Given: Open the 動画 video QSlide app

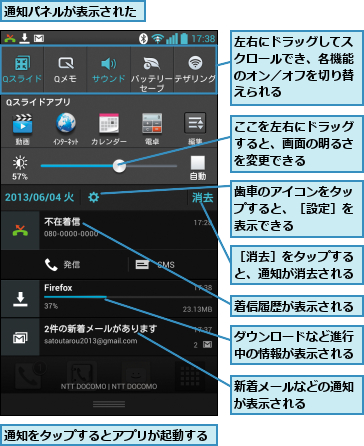Looking at the screenshot, I should click(22, 129).
